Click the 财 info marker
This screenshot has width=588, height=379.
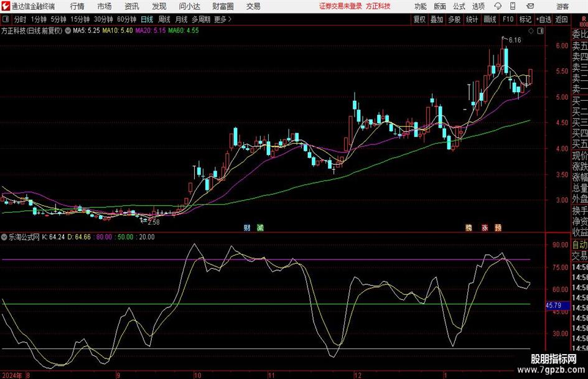coord(247,228)
